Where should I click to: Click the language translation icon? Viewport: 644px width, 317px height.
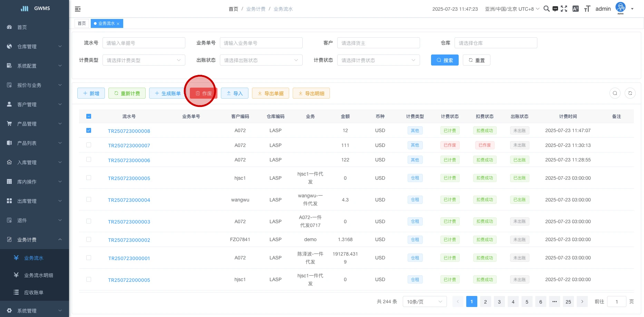[575, 9]
